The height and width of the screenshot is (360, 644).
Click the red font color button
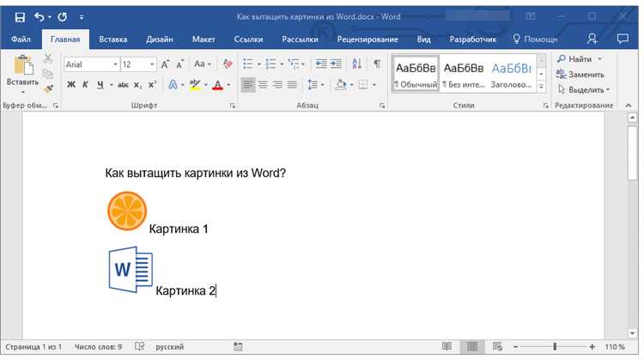218,85
